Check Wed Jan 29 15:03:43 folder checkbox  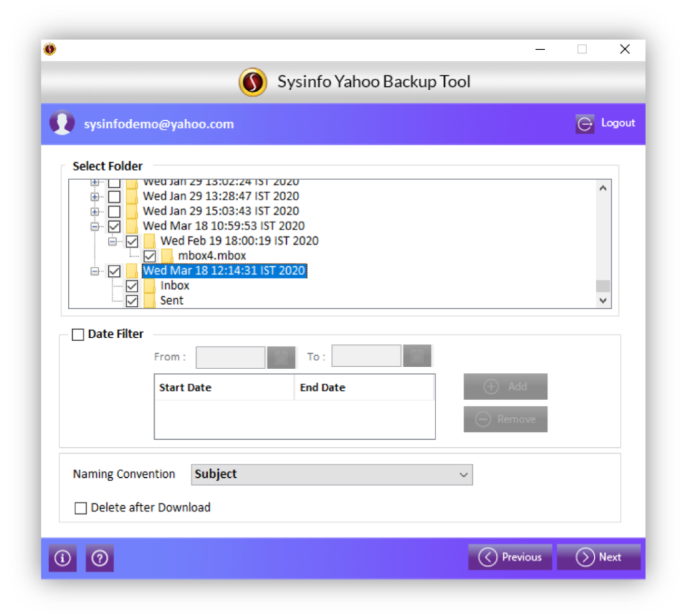pyautogui.click(x=115, y=212)
